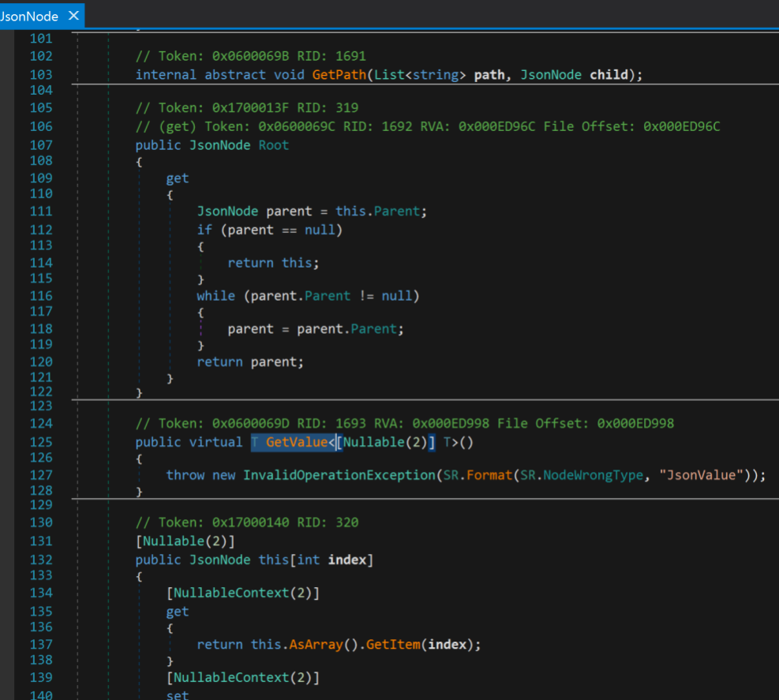The height and width of the screenshot is (700, 779).
Task: Click the Token 0x0600069B comment
Action: (250, 56)
